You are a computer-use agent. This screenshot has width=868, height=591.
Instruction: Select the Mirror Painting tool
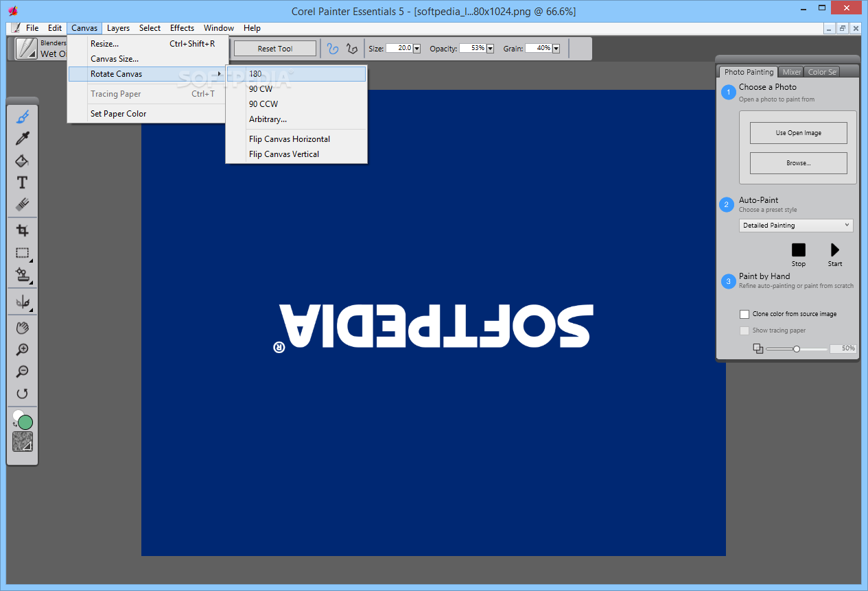pos(22,302)
